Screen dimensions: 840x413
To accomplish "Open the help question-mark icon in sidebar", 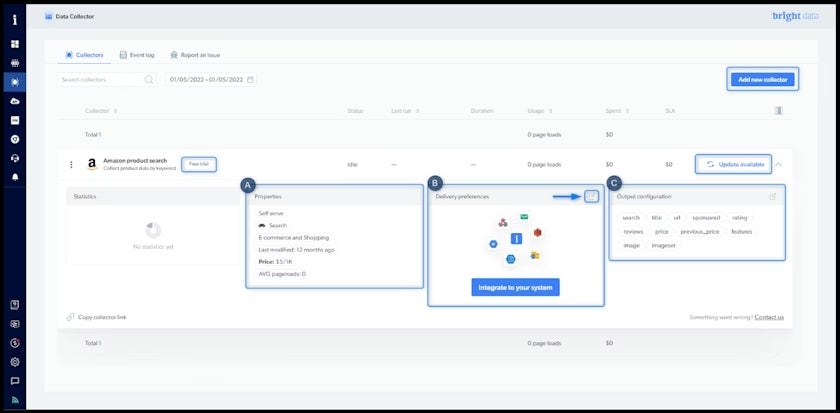I will tap(14, 305).
